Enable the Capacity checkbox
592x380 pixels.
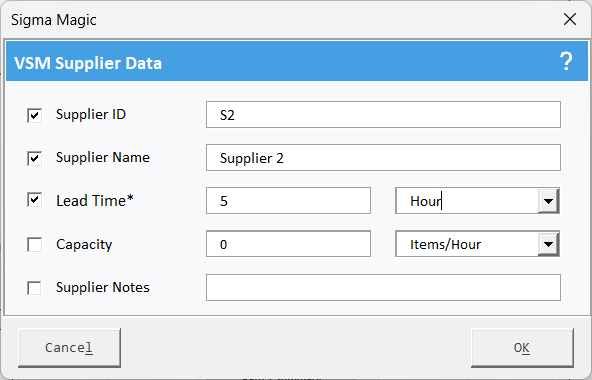[x=34, y=245]
